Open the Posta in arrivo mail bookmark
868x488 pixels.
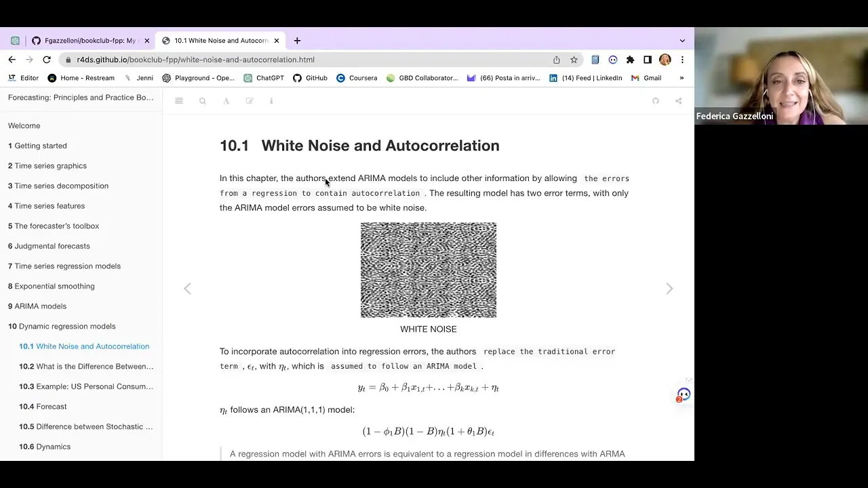[504, 78]
